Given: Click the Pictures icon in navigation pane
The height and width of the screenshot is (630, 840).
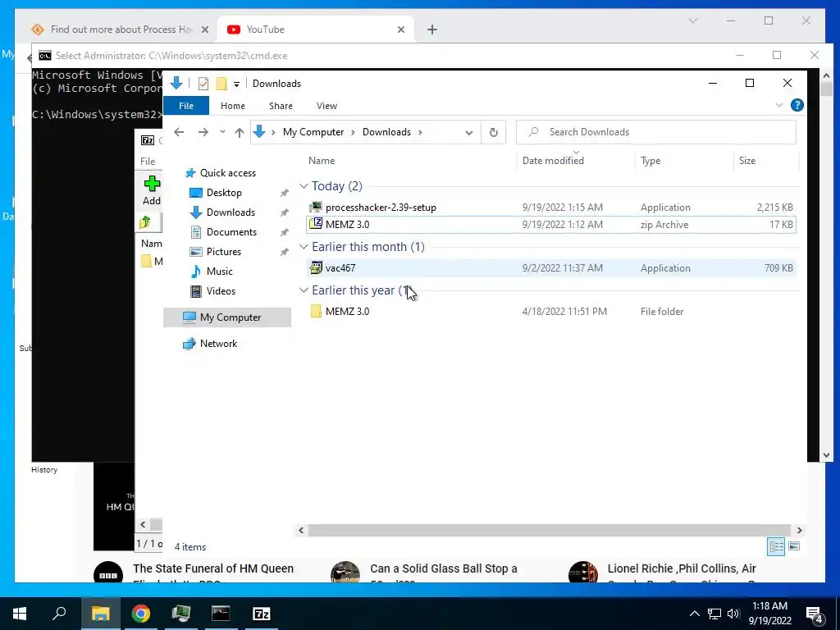Looking at the screenshot, I should click(196, 252).
